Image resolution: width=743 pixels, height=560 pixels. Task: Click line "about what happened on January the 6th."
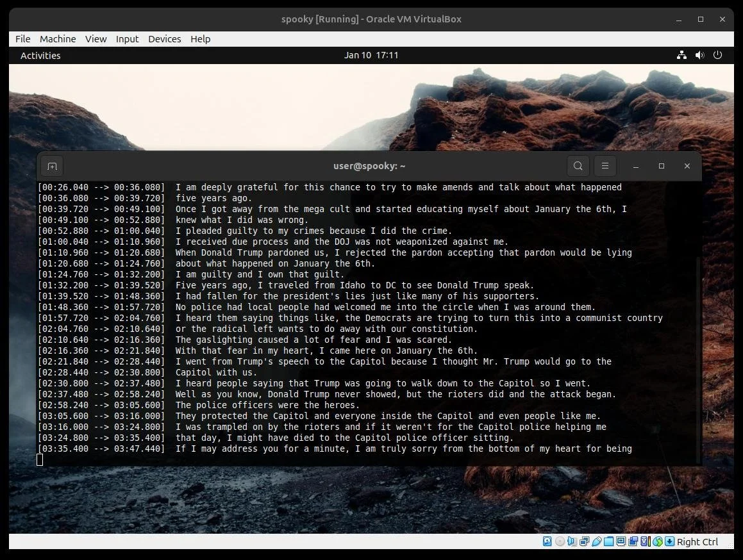tap(275, 263)
